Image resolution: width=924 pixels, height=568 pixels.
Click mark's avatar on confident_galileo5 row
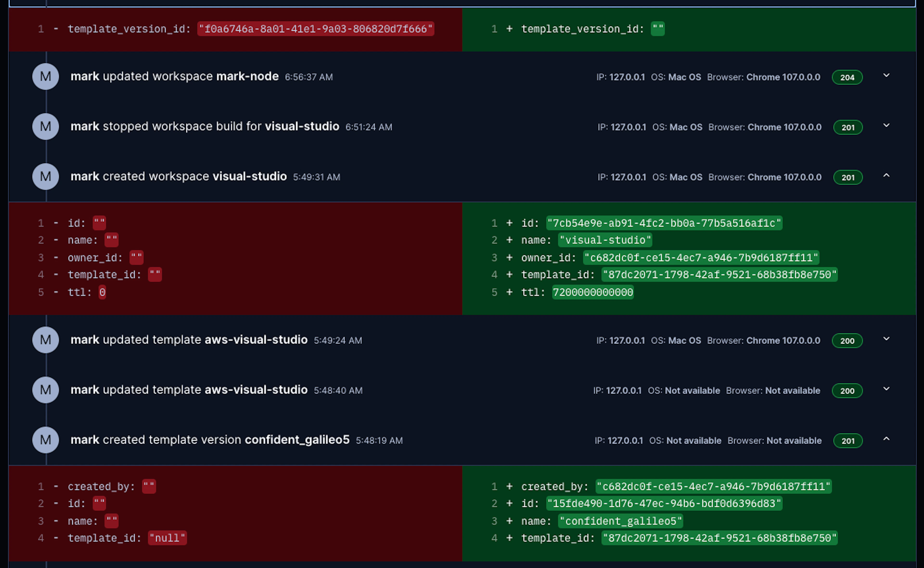(x=45, y=440)
